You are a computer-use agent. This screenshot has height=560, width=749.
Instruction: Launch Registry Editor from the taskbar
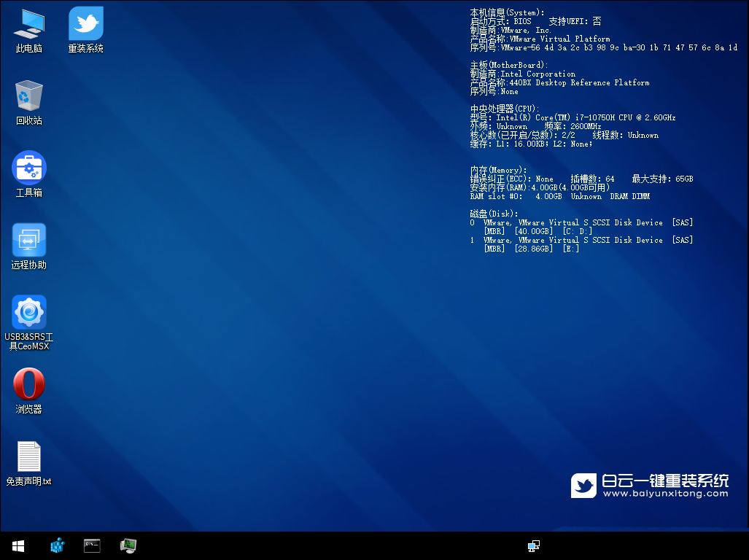click(x=57, y=545)
